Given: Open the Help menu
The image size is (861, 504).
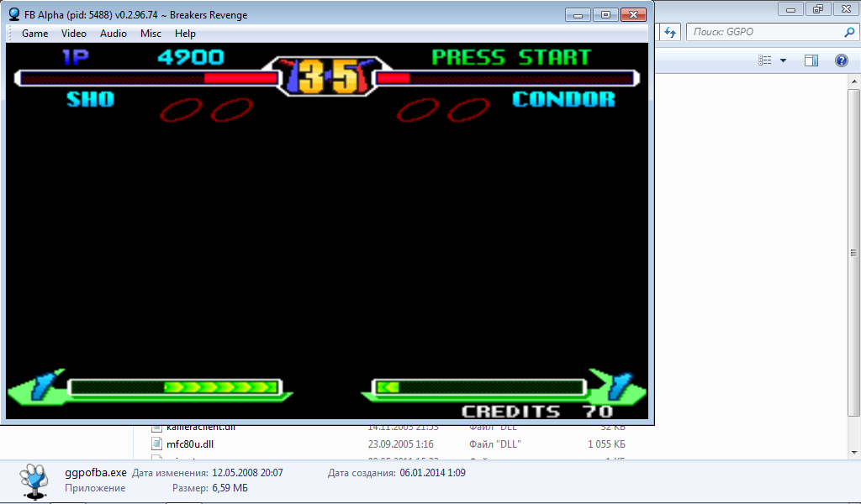Looking at the screenshot, I should pyautogui.click(x=185, y=34).
